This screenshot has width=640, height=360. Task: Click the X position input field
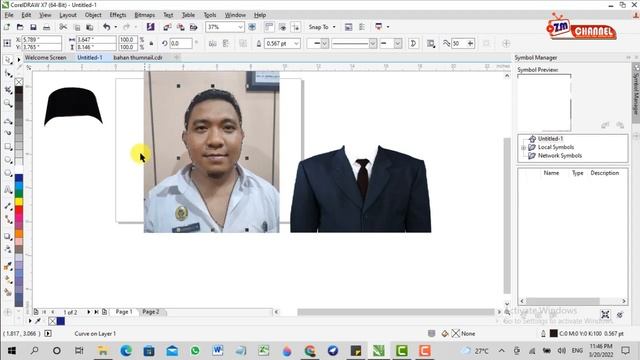coord(41,40)
